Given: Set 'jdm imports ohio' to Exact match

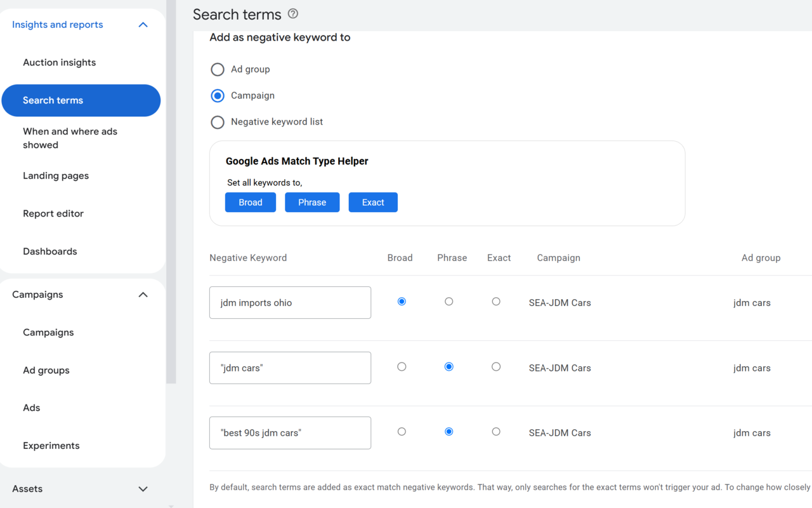Looking at the screenshot, I should [496, 301].
